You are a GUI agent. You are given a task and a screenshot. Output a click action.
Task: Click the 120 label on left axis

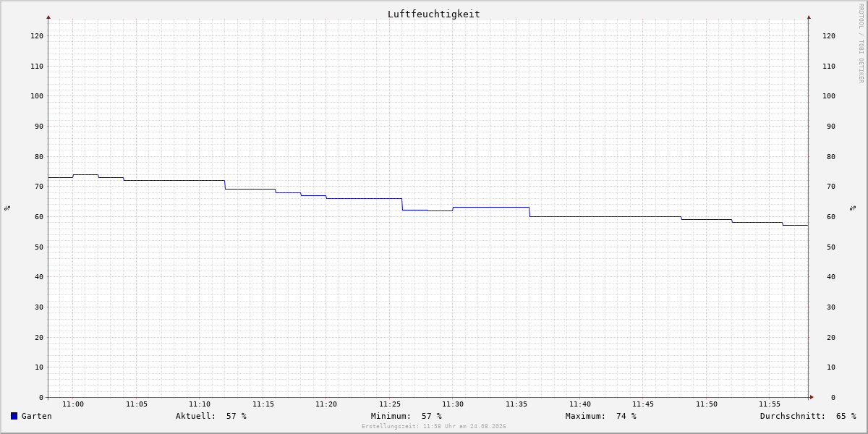pos(37,35)
